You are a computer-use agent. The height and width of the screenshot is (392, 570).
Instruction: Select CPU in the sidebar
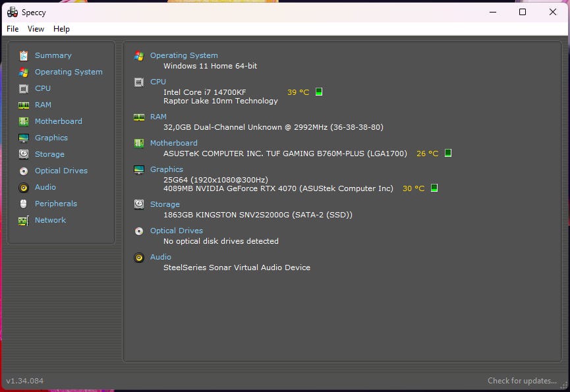pyautogui.click(x=43, y=88)
